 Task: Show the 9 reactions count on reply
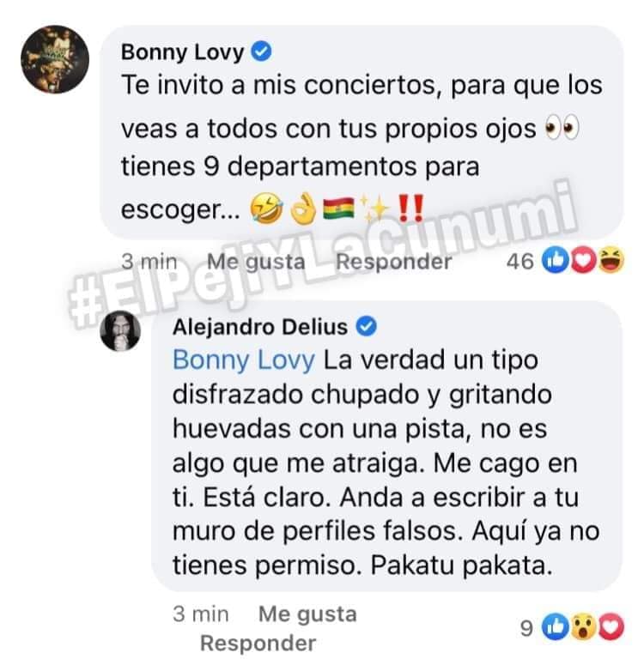click(526, 628)
